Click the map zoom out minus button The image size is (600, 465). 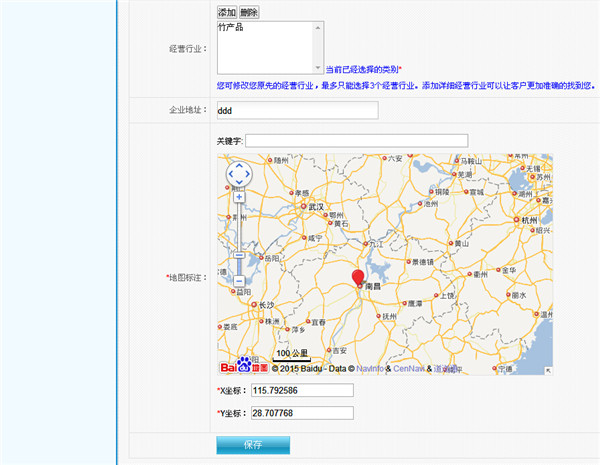coord(239,281)
